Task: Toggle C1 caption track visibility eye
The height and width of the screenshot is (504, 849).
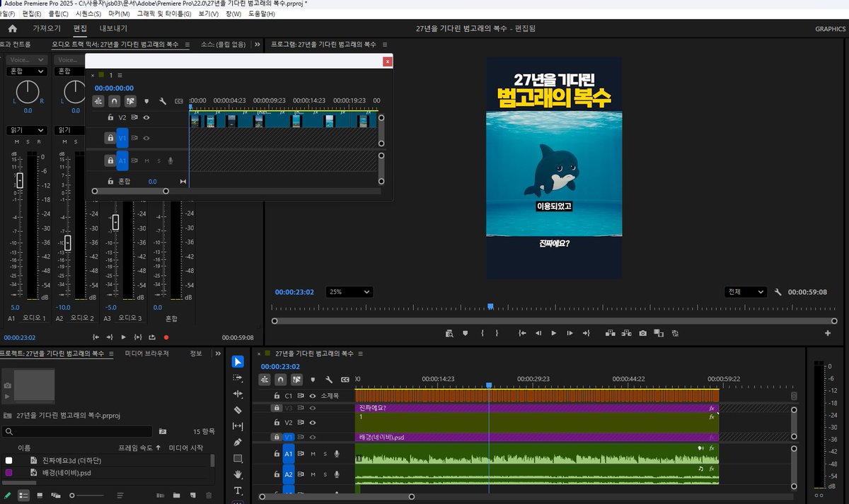Action: pos(312,396)
